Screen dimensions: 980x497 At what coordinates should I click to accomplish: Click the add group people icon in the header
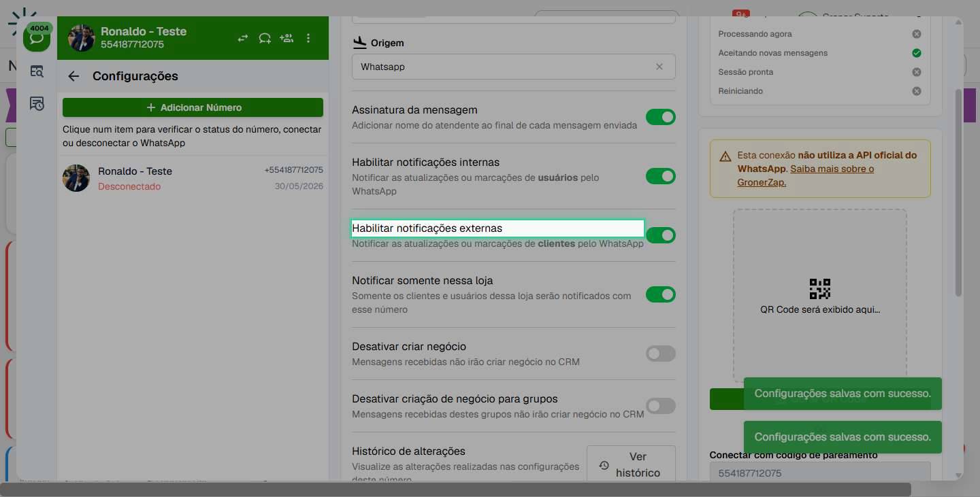pyautogui.click(x=287, y=38)
